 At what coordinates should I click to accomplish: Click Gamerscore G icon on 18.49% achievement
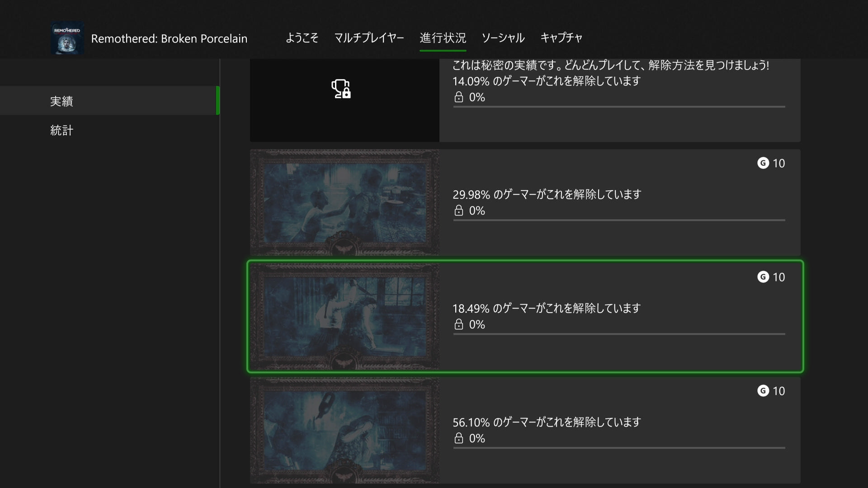pos(763,277)
